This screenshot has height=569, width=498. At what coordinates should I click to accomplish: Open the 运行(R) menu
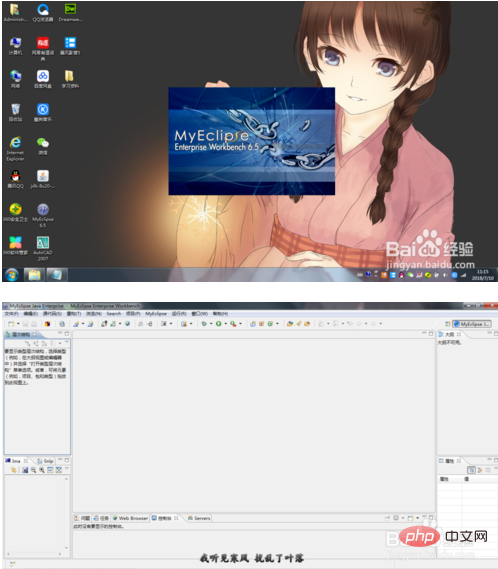tap(179, 314)
